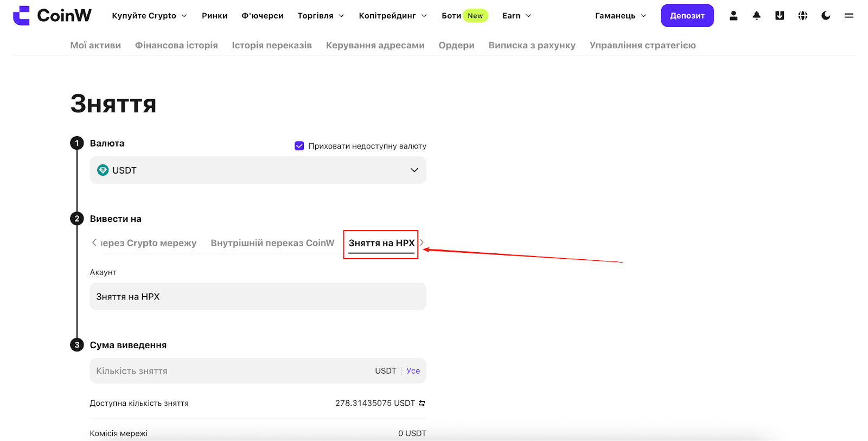This screenshot has width=868, height=441.
Task: Select Внутрішній переказ CoinW tab
Action: pyautogui.click(x=272, y=243)
